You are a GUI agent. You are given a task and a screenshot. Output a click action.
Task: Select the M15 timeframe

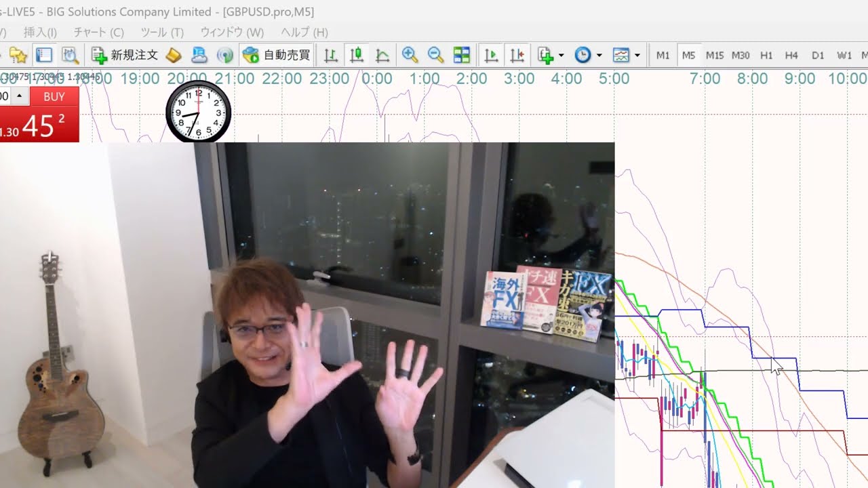pyautogui.click(x=714, y=56)
